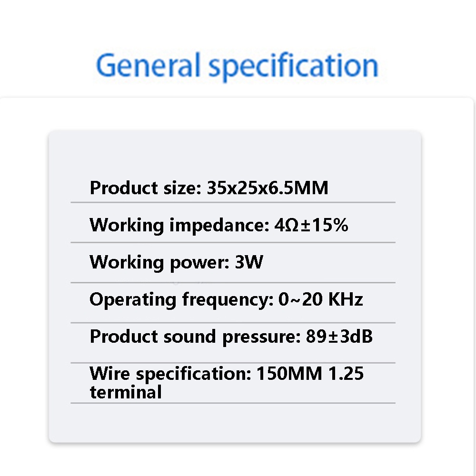The width and height of the screenshot is (476, 476).
Task: Click the 35x25x6.5MM size value
Action: pos(268,188)
